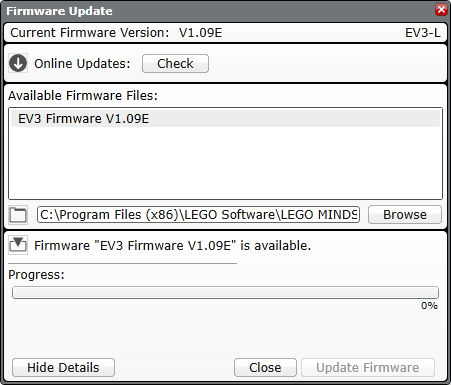Collapse the panel with Hide Details

pyautogui.click(x=63, y=367)
